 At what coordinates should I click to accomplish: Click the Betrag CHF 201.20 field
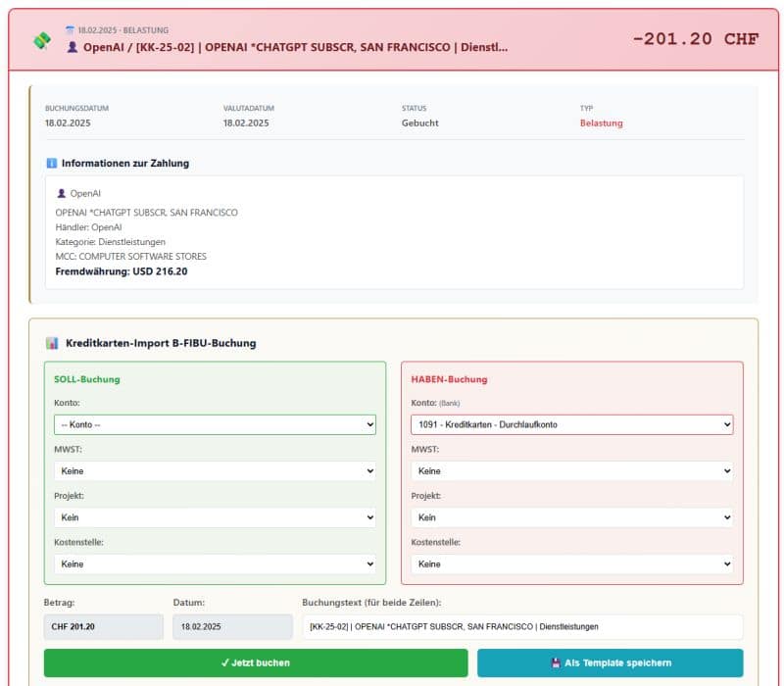click(x=104, y=627)
